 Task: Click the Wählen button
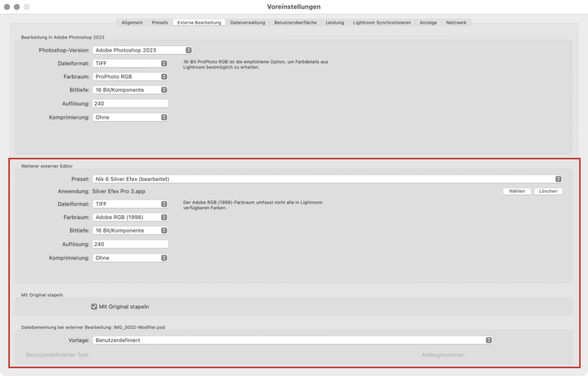pyautogui.click(x=517, y=191)
